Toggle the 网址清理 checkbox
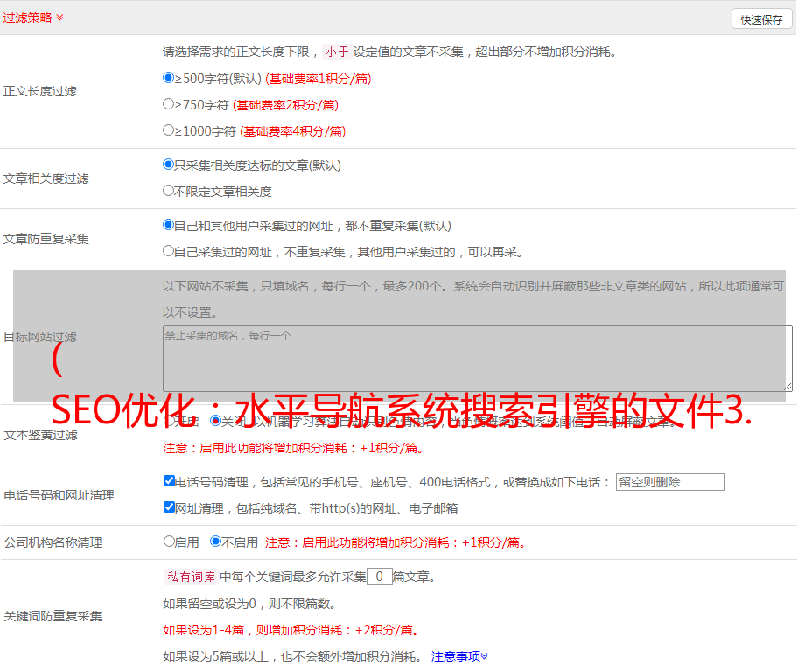Viewport: 798px width, 672px height. tap(169, 507)
